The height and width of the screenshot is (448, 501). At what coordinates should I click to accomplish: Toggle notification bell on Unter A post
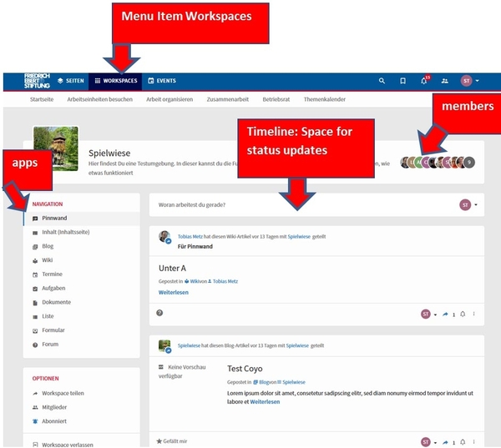coord(463,315)
